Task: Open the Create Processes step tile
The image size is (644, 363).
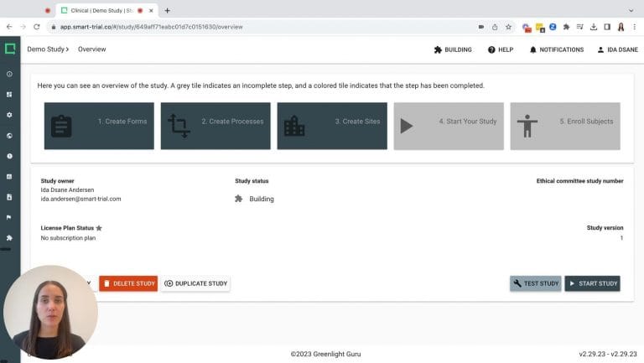Action: pyautogui.click(x=216, y=126)
